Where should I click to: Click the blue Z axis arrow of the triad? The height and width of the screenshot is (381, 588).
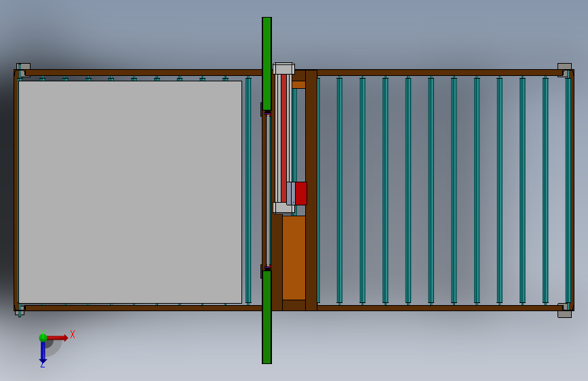click(43, 353)
